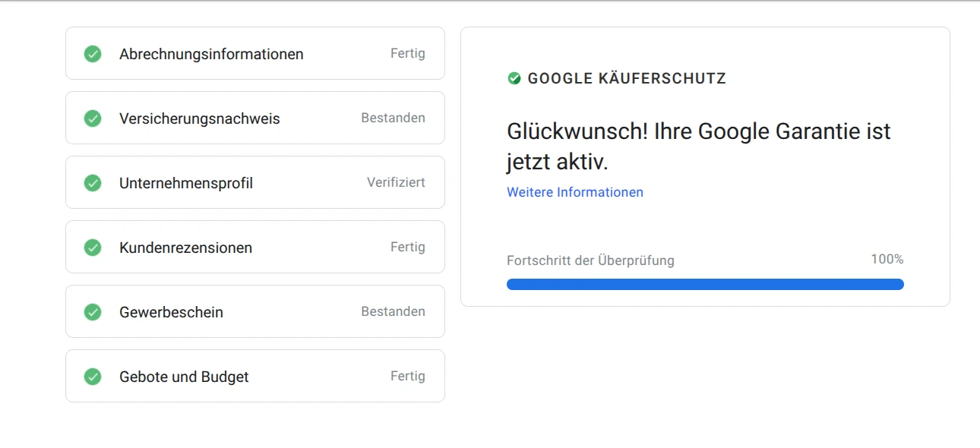Click the blue verification progress bar
This screenshot has width=980, height=448.
tap(705, 284)
